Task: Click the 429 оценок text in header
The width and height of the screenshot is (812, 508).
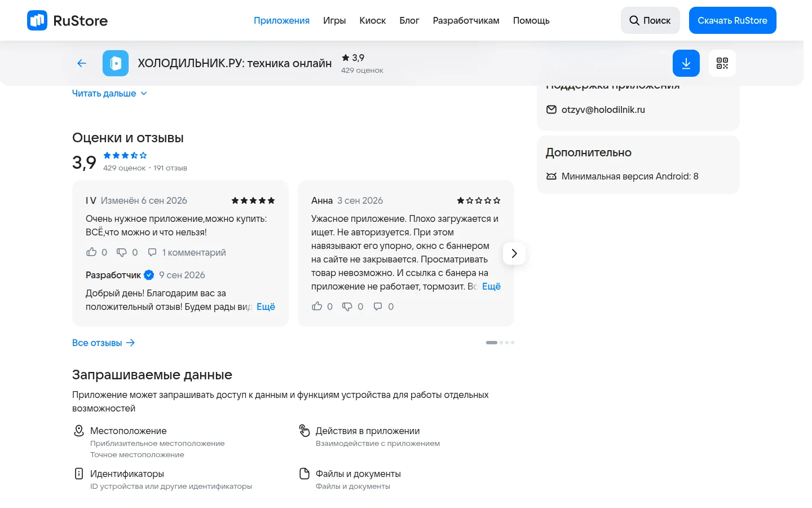Action: pyautogui.click(x=362, y=70)
